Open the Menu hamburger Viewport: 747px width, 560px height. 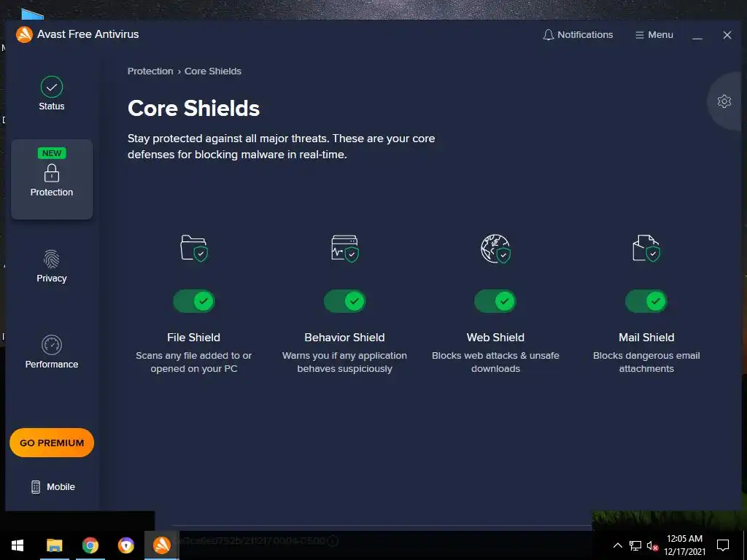point(654,35)
